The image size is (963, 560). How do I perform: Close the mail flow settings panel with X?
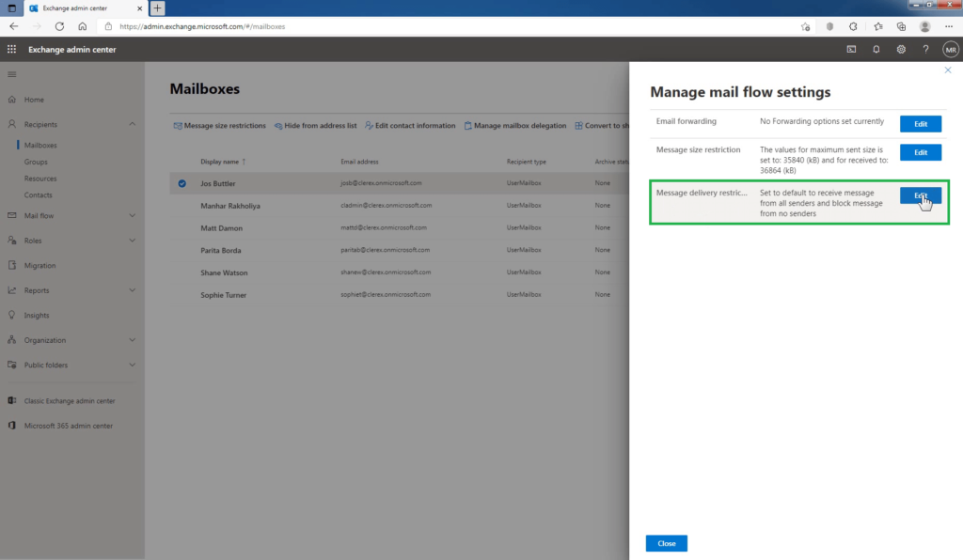click(x=948, y=70)
